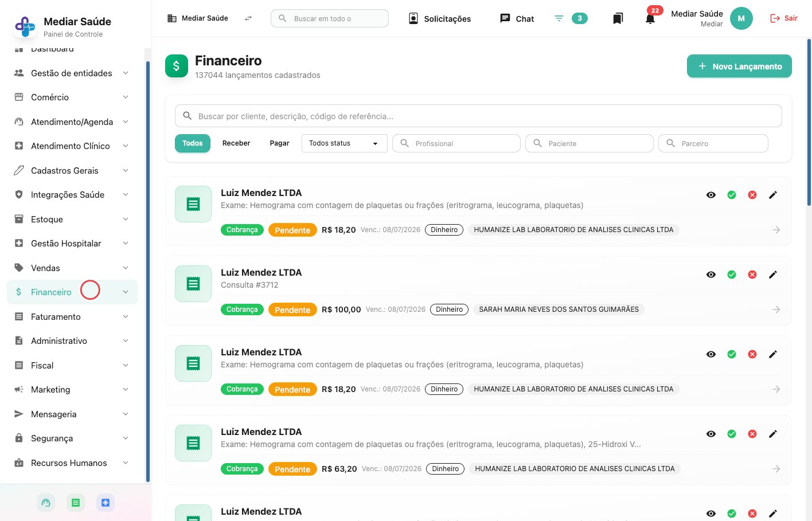Confirm the R$ 63,20 entry green check
Viewport: 812px width, 521px height.
[x=732, y=434]
